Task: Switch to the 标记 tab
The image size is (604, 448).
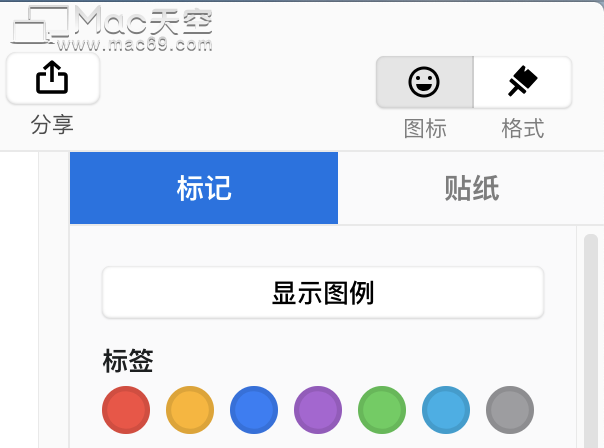Action: coord(204,188)
